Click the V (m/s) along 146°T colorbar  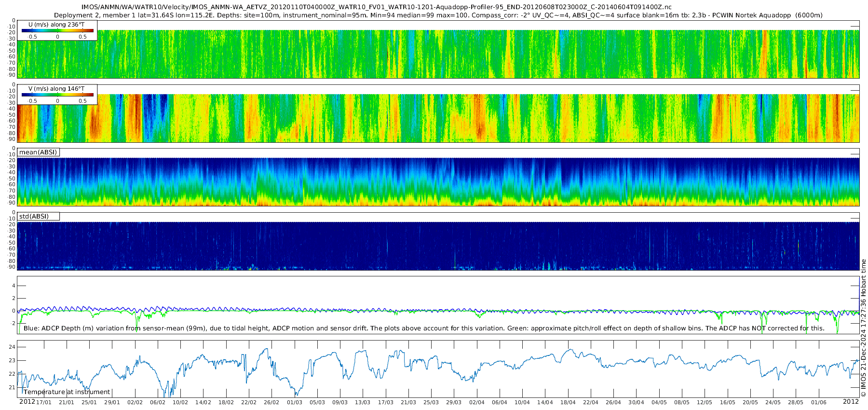pos(57,95)
